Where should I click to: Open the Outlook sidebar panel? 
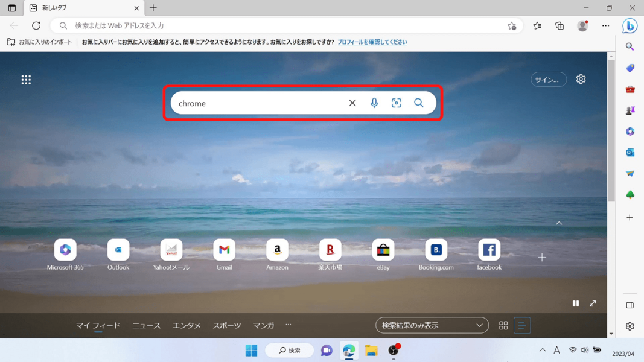(x=630, y=152)
